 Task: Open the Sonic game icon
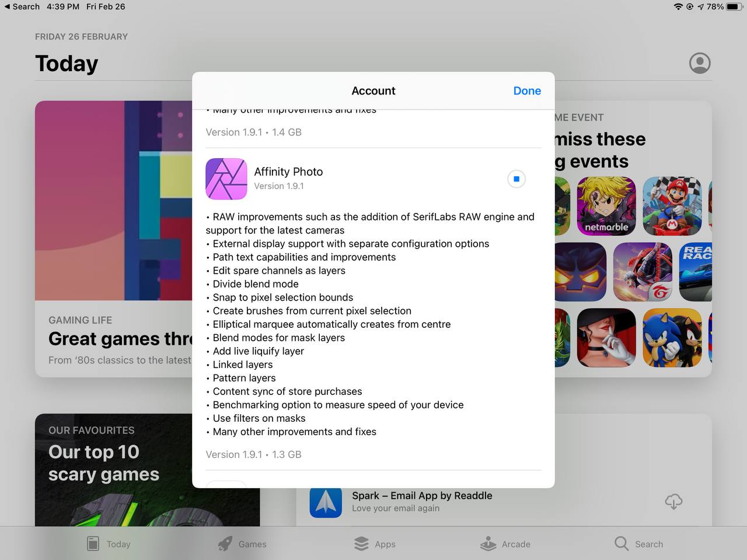click(672, 338)
